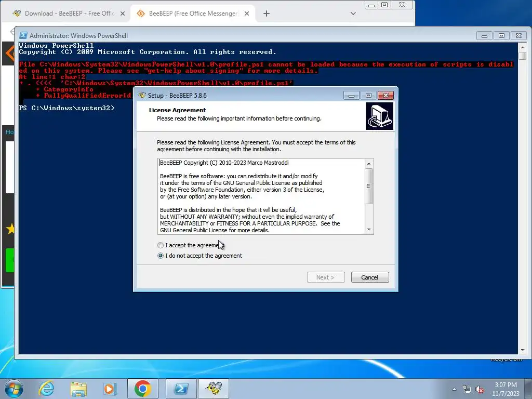The width and height of the screenshot is (532, 399).
Task: Launch Internet Explorer from the taskbar
Action: (x=46, y=389)
